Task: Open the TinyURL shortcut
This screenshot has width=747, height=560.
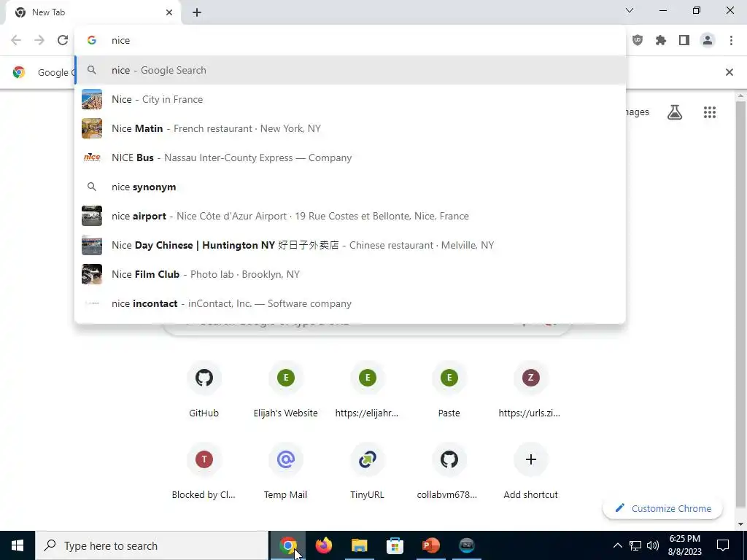Action: coord(367,472)
